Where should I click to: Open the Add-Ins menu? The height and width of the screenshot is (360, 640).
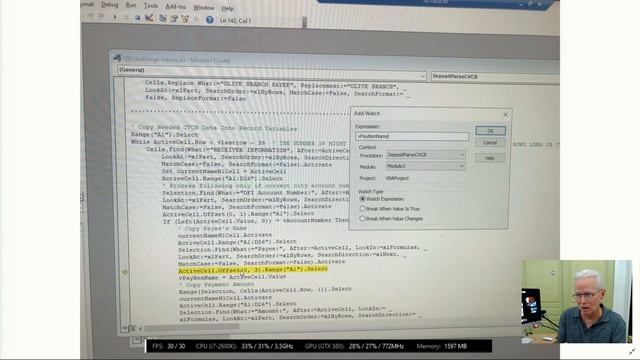click(x=176, y=7)
